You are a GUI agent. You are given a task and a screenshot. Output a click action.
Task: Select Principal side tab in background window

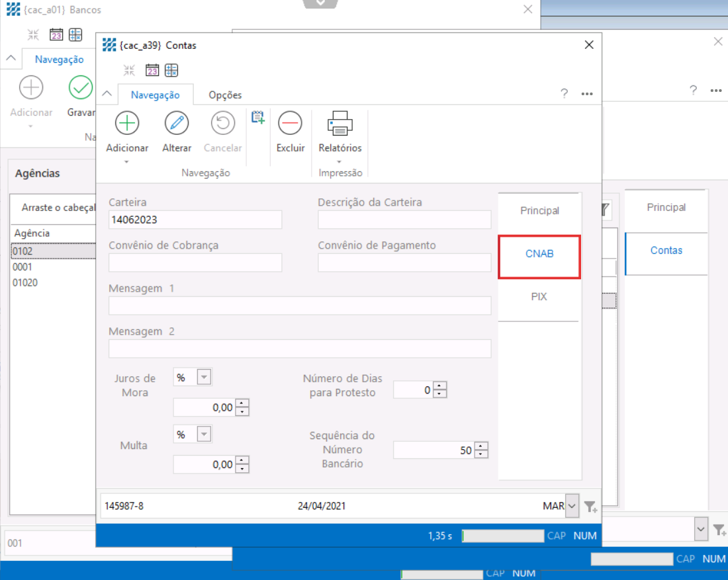(x=666, y=208)
